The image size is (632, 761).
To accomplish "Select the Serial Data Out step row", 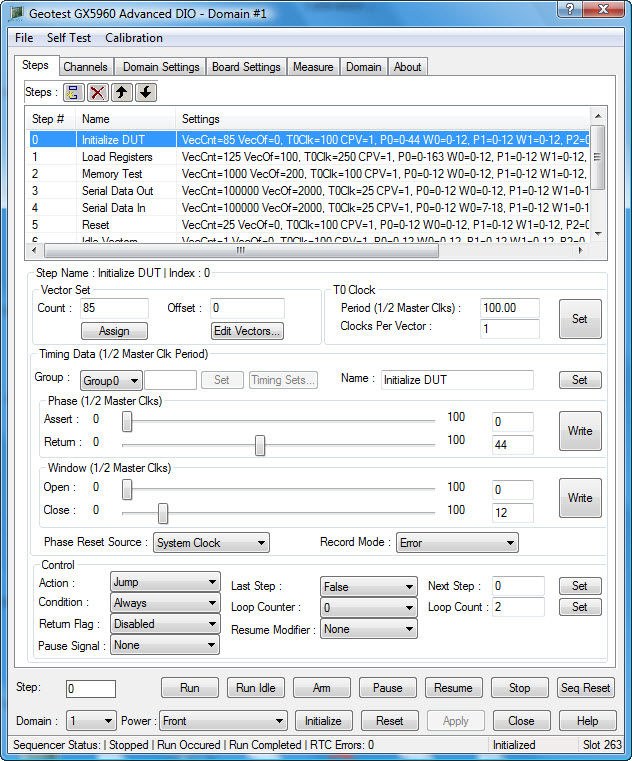I will point(309,191).
